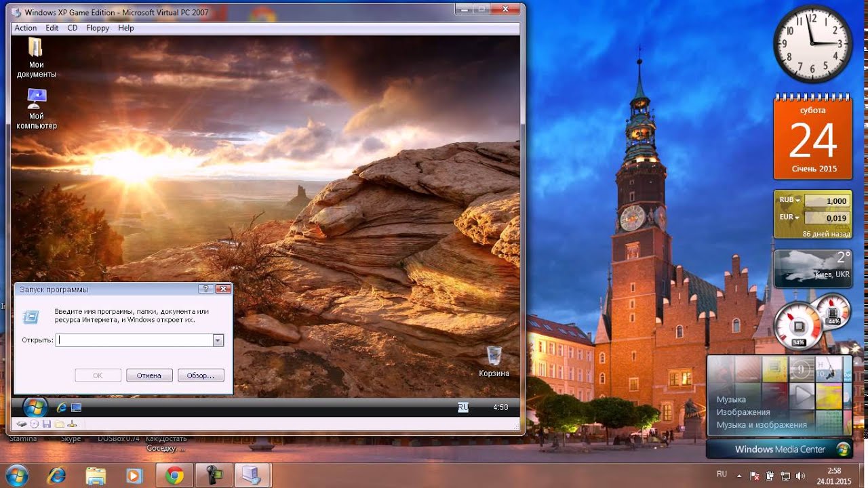Screen dimensions: 868x488
Task: Click the RAM meter gauge showing 44%
Action: point(832,310)
